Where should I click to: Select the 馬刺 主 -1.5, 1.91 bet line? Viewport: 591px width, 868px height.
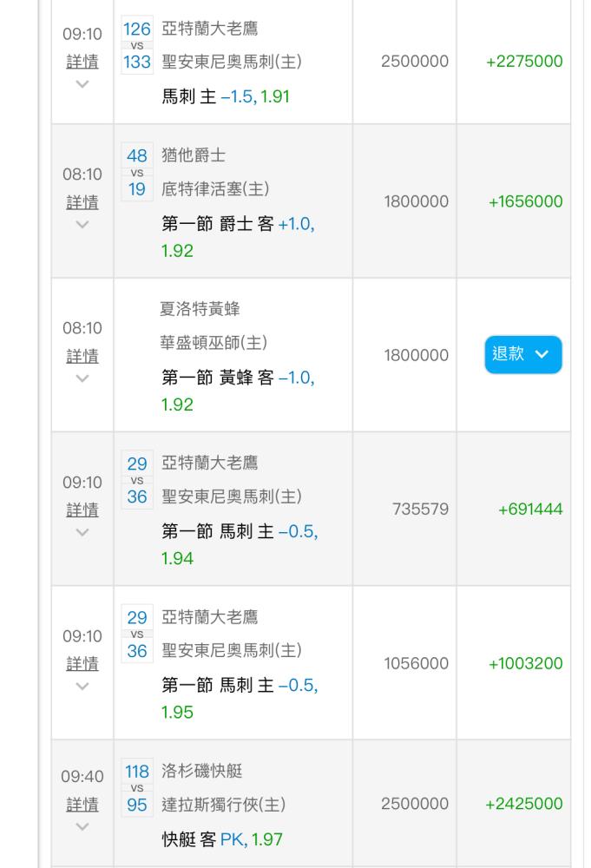[x=226, y=97]
